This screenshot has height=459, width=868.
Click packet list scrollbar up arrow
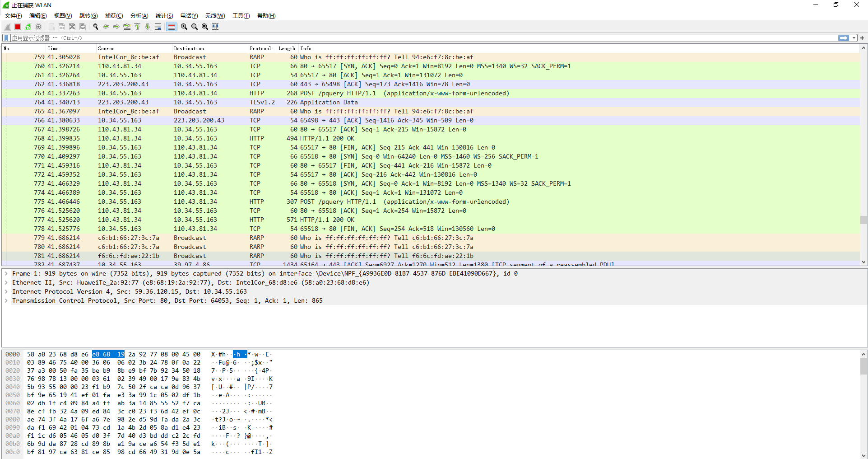click(863, 48)
